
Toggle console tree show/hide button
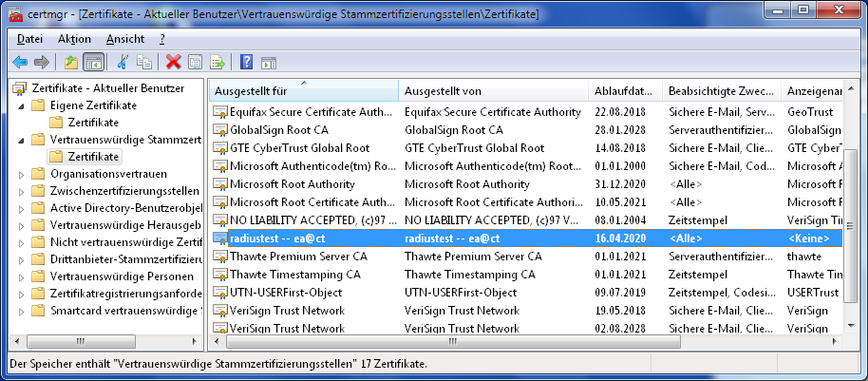[x=94, y=62]
